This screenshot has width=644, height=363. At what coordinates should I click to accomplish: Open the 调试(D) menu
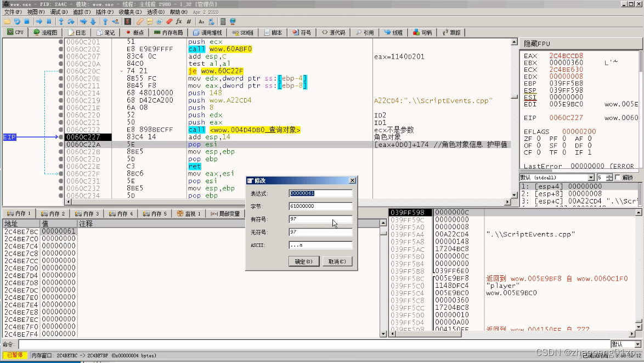(59, 12)
